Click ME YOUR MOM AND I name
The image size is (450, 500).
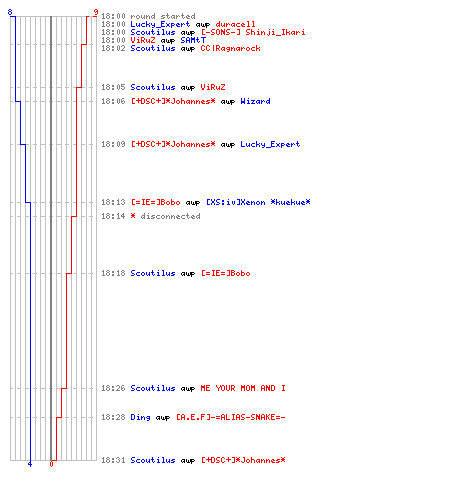tap(243, 388)
